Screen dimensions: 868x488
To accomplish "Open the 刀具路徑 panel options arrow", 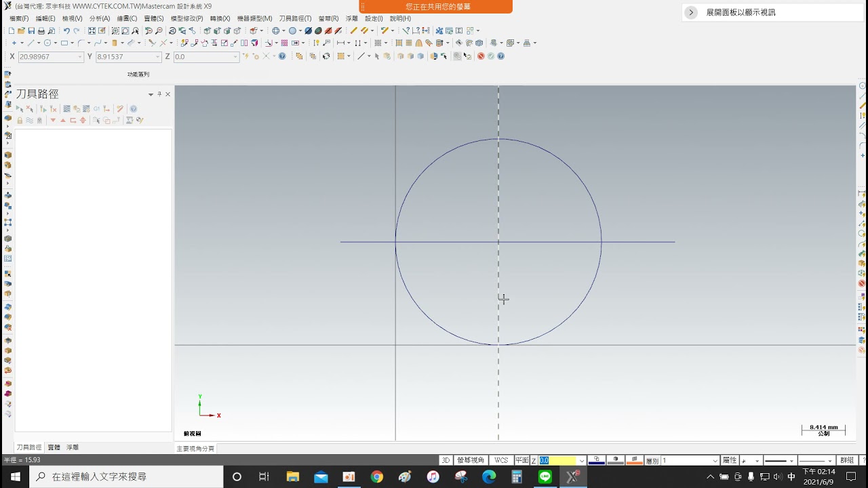I will [x=151, y=94].
